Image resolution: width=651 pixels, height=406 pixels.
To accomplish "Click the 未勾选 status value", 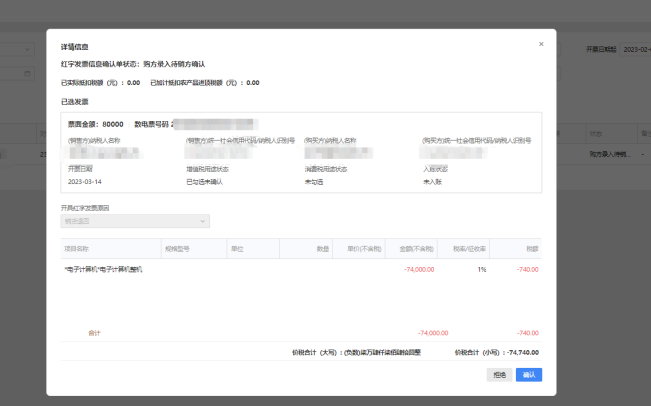I will (x=314, y=182).
